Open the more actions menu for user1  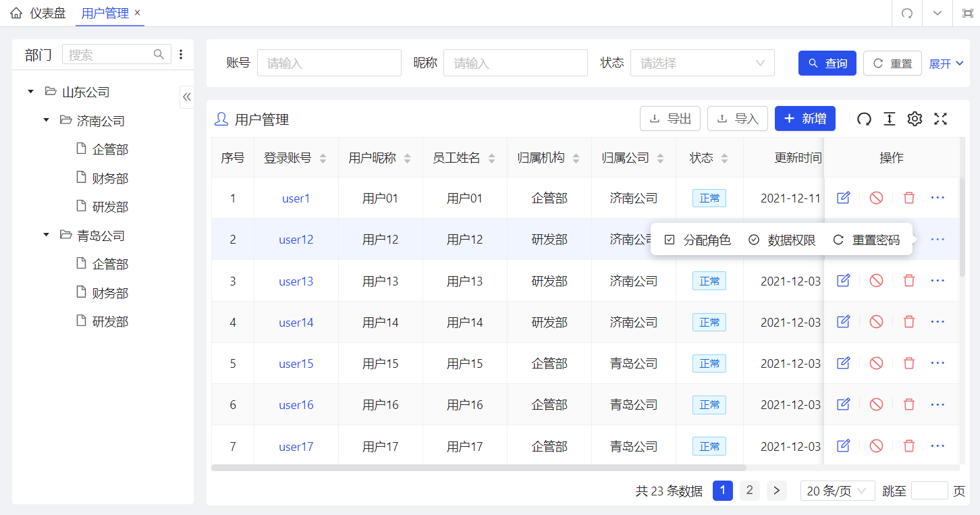coord(937,198)
